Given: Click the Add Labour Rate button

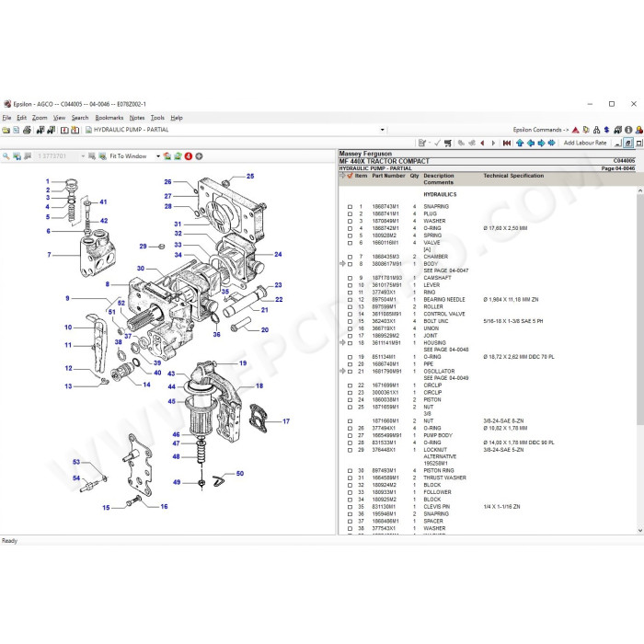Looking at the screenshot, I should (585, 143).
